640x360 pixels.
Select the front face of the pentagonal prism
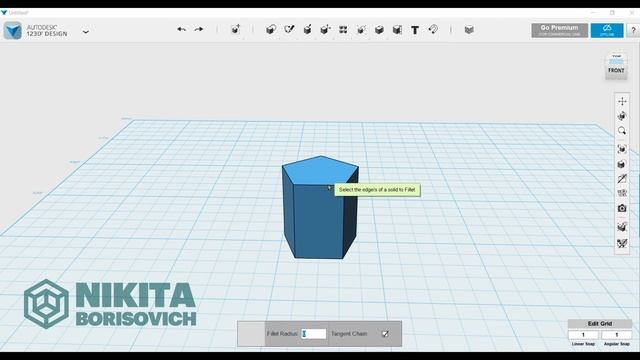[318, 221]
